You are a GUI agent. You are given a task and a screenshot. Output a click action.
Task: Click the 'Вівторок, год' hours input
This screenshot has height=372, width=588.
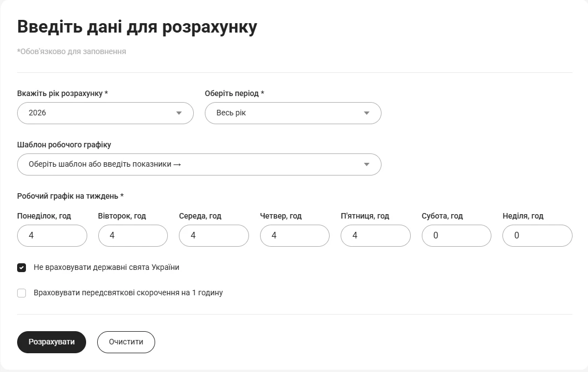point(133,236)
